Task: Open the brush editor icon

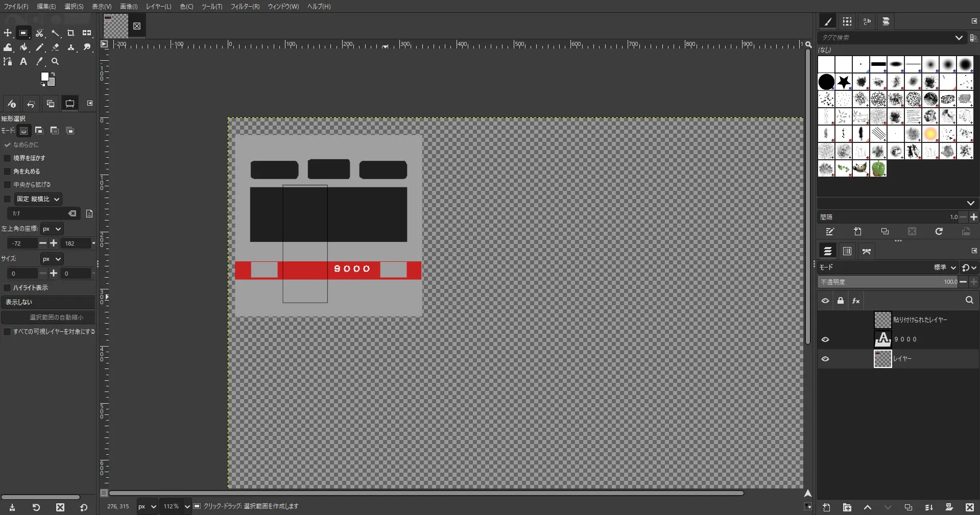Action: (829, 231)
